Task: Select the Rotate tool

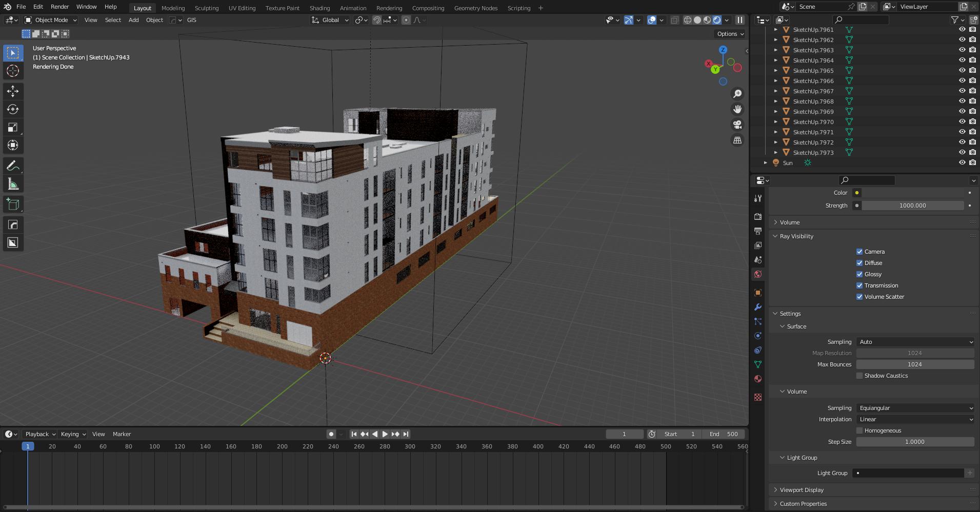Action: point(13,109)
